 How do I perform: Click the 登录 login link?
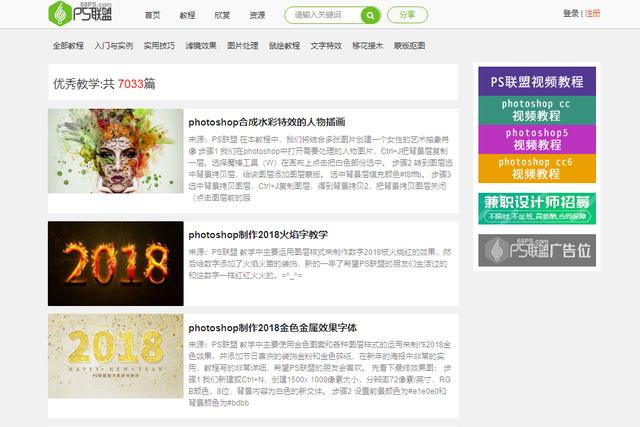(x=571, y=13)
